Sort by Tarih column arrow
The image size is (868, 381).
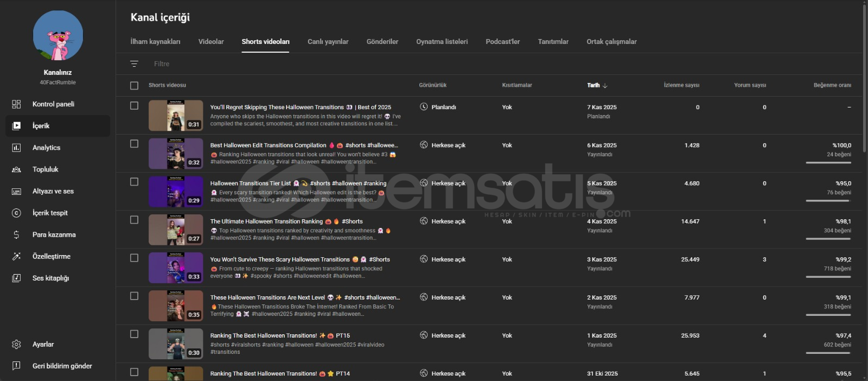(605, 85)
